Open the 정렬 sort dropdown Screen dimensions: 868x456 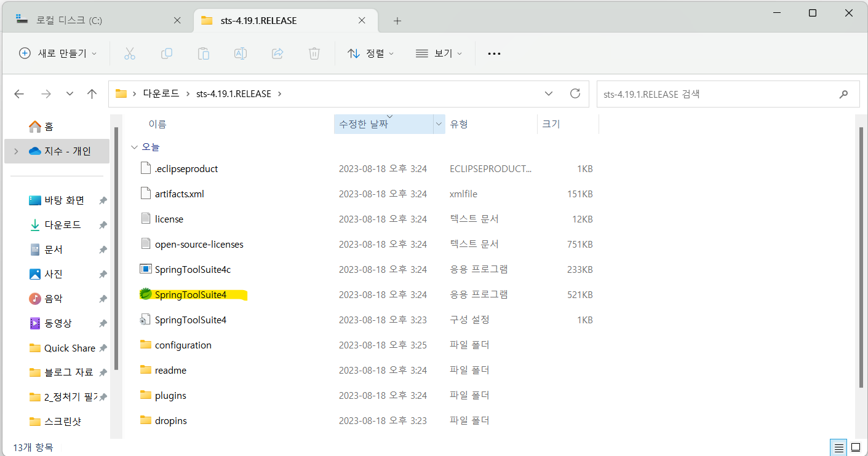point(370,53)
